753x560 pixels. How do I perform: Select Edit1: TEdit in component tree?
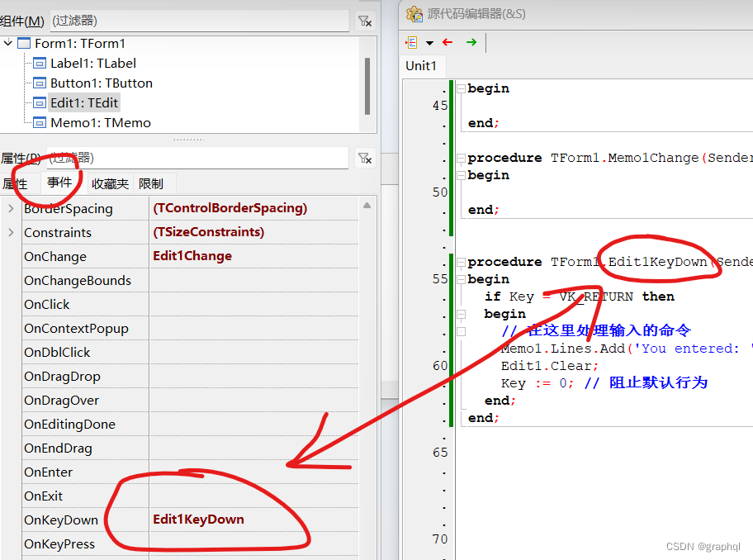pos(84,102)
